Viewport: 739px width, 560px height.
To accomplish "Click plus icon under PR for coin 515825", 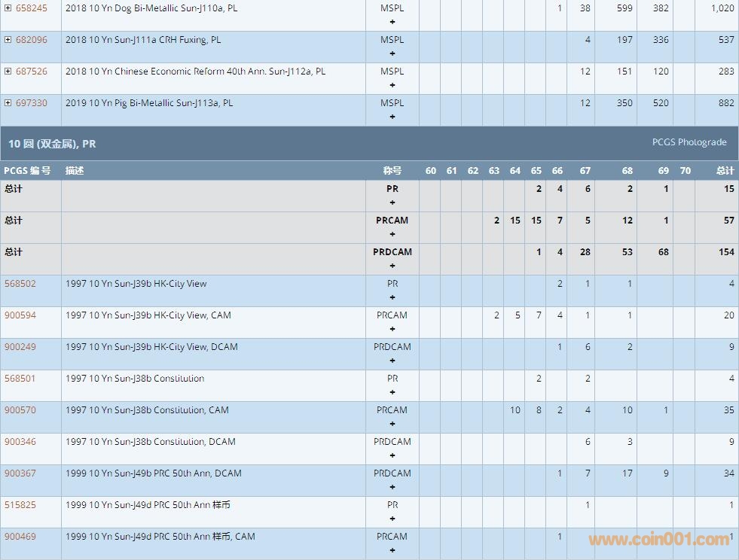I will point(392,519).
